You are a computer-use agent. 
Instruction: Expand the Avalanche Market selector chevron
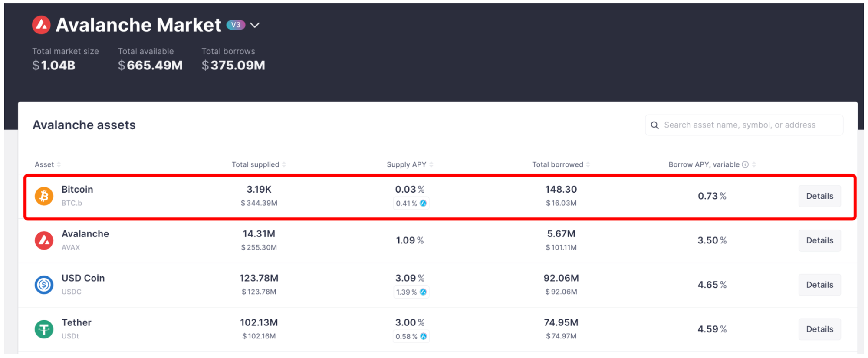(x=255, y=25)
